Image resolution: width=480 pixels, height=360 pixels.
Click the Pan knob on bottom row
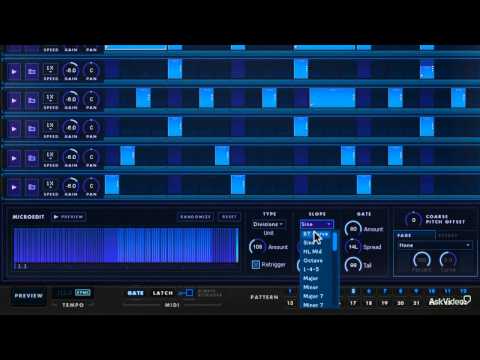point(91,186)
